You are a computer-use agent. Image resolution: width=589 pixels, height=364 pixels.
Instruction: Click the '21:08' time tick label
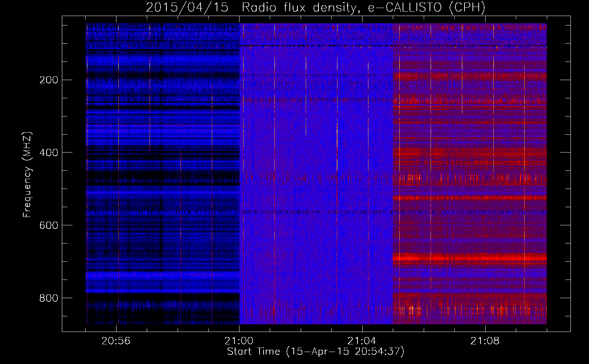tap(485, 341)
